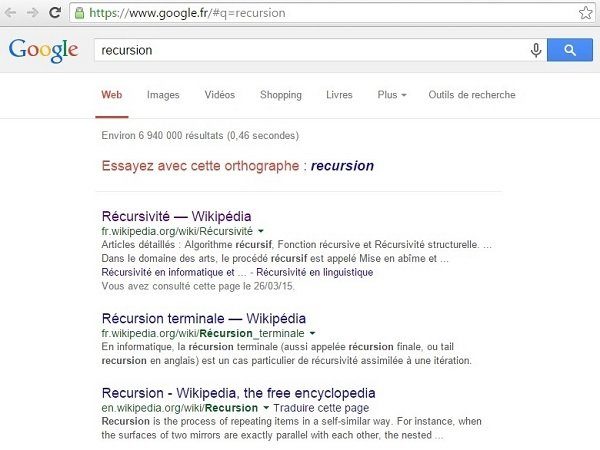Screen dimensions: 600x450
Task: Reload the page with the refresh icon
Action: tap(55, 13)
